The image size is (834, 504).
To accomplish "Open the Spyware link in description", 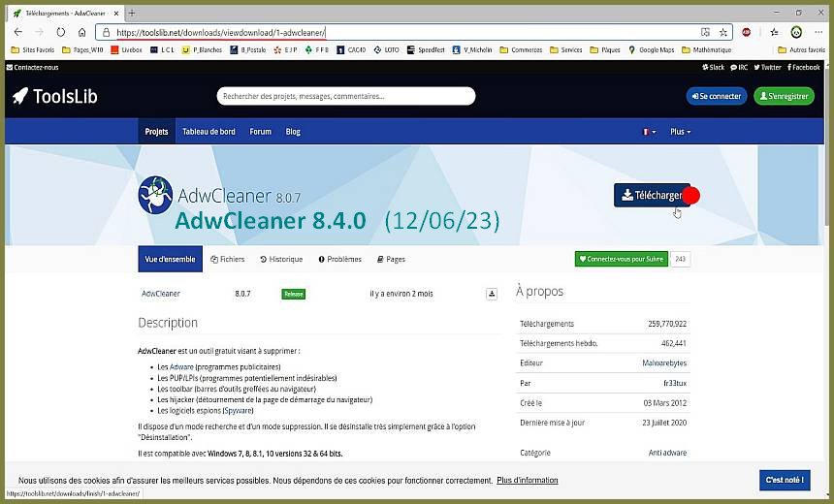I will coord(239,410).
